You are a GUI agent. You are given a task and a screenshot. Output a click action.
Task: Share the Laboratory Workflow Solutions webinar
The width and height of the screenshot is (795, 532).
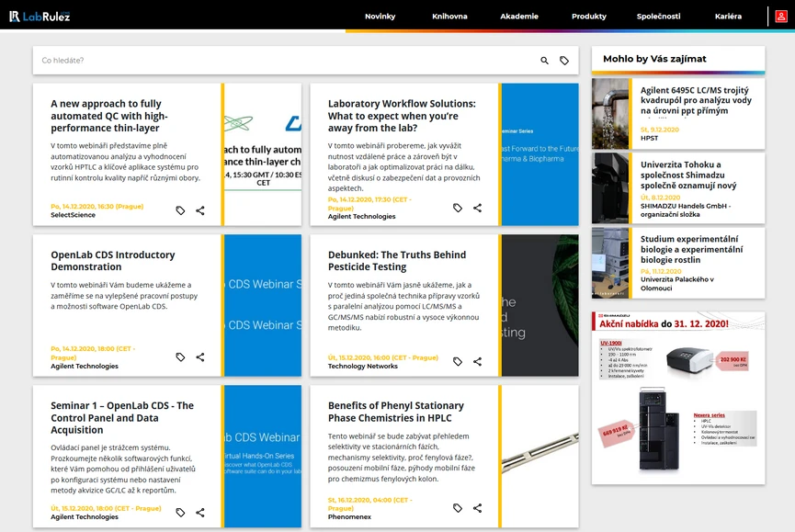pyautogui.click(x=477, y=208)
